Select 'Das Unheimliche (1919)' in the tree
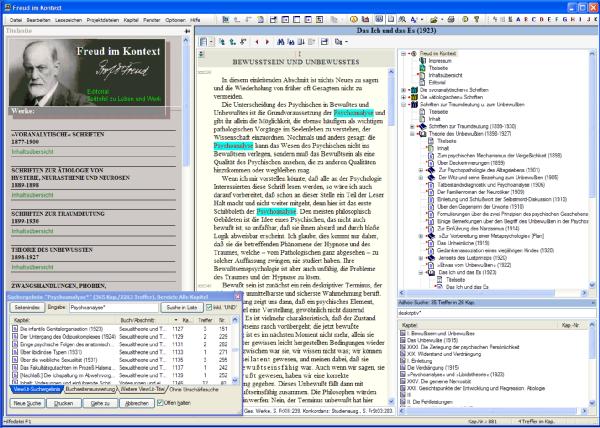Image resolution: width=600 pixels, height=428 pixels. coord(463,243)
